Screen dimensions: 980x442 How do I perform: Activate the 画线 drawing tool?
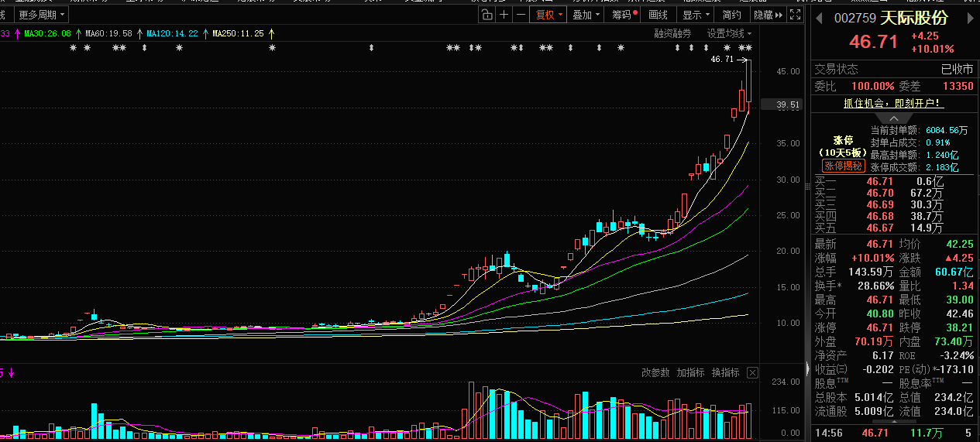658,15
